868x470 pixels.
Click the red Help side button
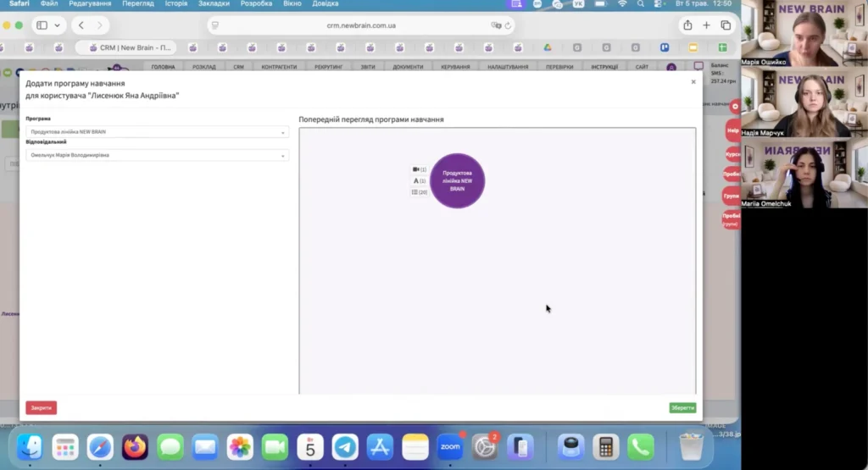coord(732,130)
